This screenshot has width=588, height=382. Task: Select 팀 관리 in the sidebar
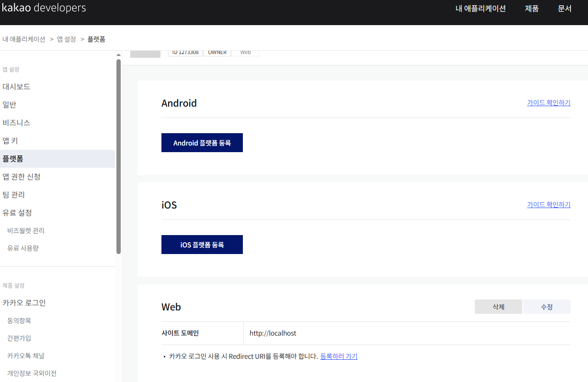[14, 195]
